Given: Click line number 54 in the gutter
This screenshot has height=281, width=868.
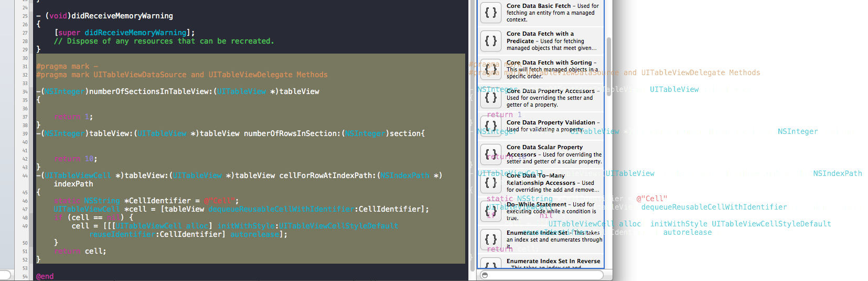Looking at the screenshot, I should coord(25,277).
